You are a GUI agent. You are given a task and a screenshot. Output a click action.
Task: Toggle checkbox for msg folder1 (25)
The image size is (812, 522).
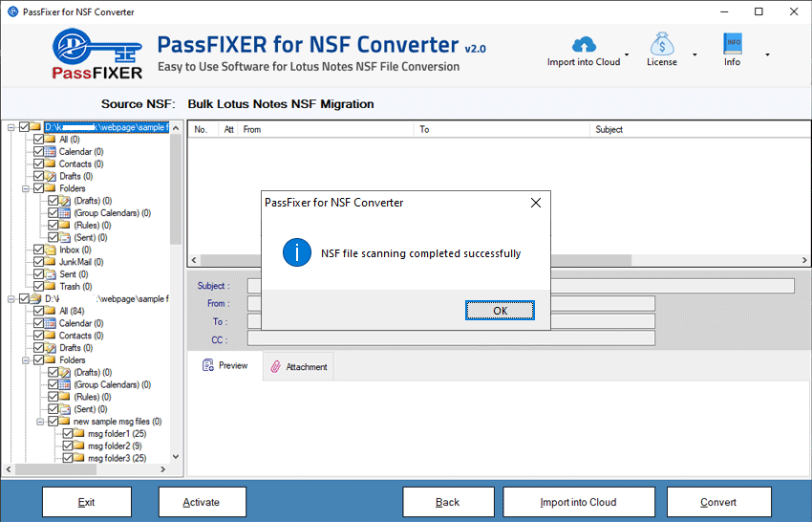67,433
